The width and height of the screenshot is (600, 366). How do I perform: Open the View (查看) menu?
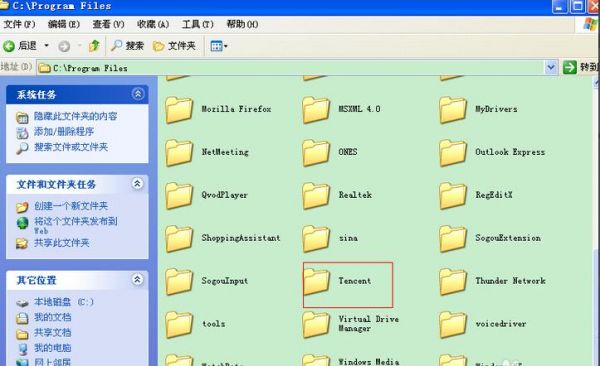(108, 25)
